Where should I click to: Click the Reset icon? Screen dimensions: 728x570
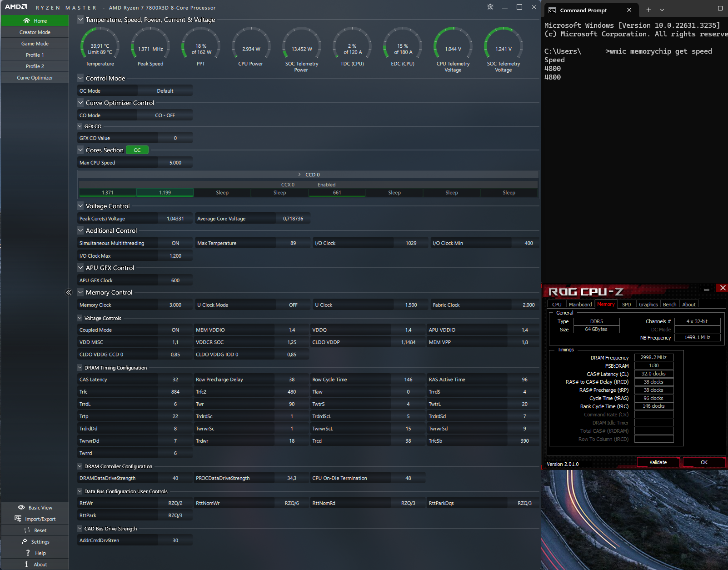[27, 530]
